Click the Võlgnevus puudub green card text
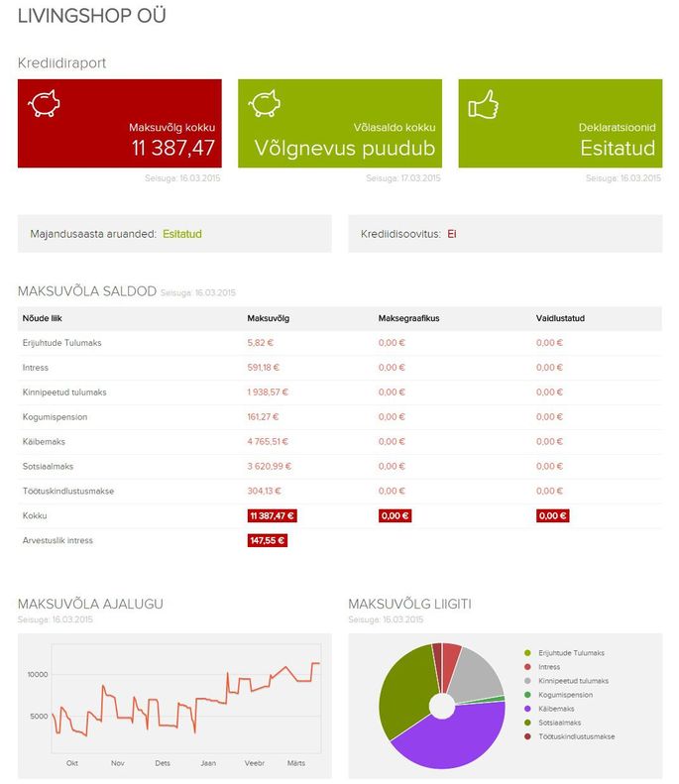 (x=345, y=149)
